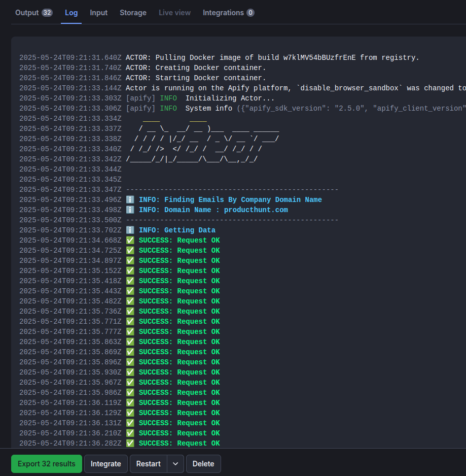Click checkmark icon on 09:21:35.736Z line
Screen dimensions: 466x476
pyautogui.click(x=130, y=311)
